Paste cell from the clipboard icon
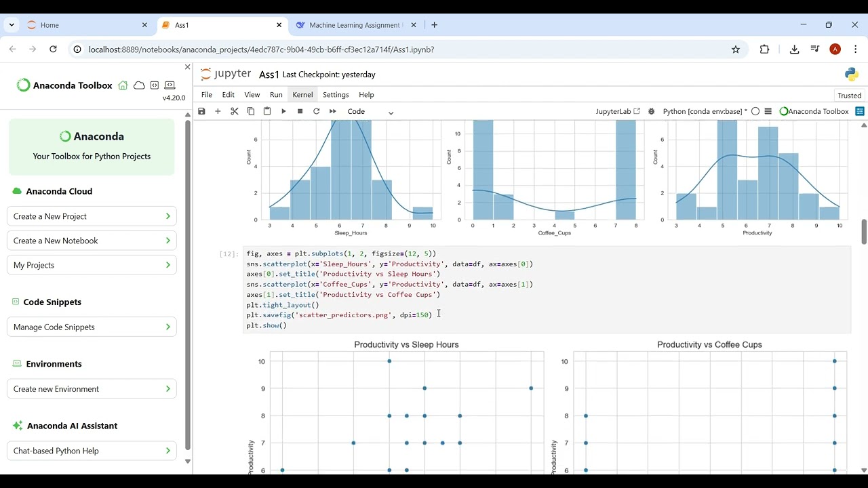This screenshot has height=488, width=868. click(267, 111)
